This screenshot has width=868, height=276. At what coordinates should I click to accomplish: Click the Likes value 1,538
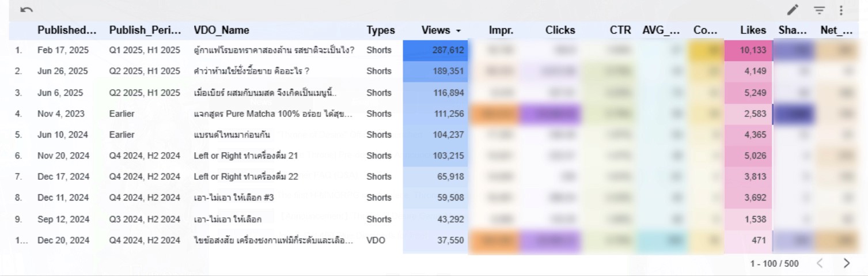tap(755, 219)
